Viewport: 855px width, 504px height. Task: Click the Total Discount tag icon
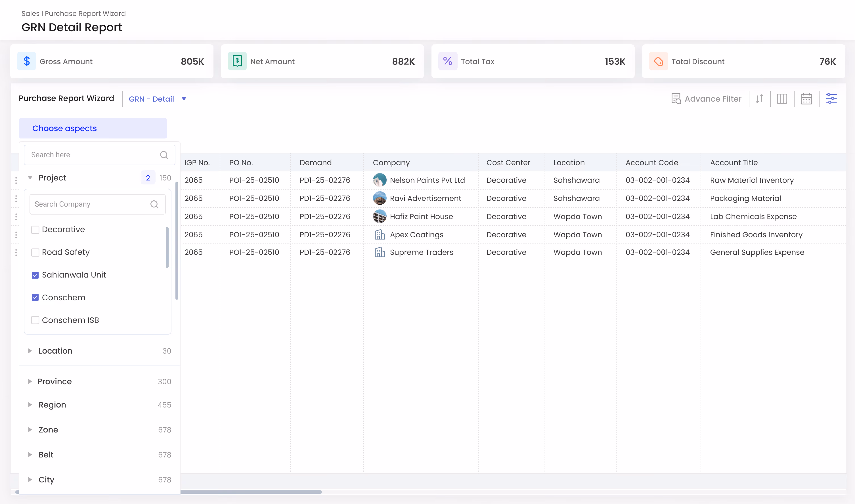tap(658, 61)
